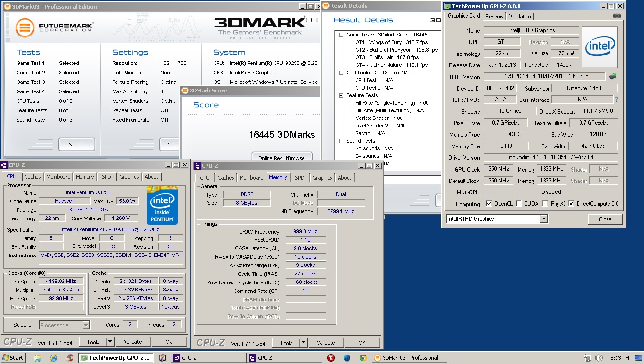Open About tab in left CPU-Z
The height and width of the screenshot is (364, 644).
pyautogui.click(x=152, y=177)
